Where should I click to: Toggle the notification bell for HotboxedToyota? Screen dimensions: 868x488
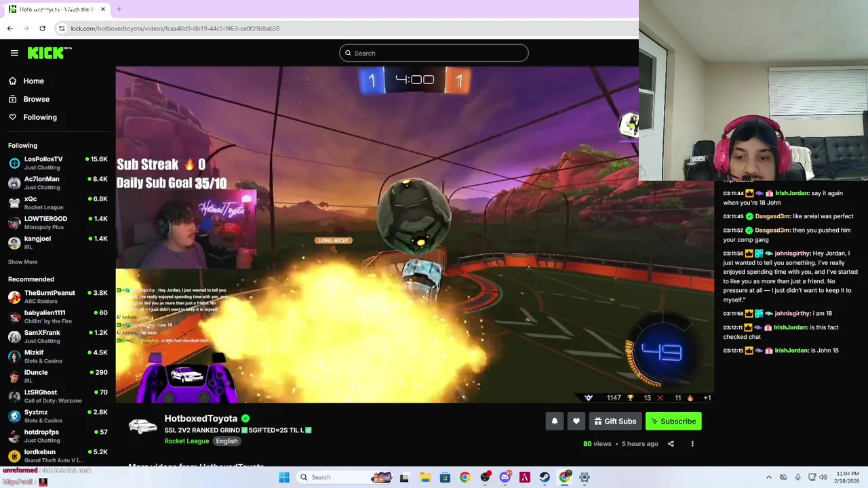tap(554, 421)
